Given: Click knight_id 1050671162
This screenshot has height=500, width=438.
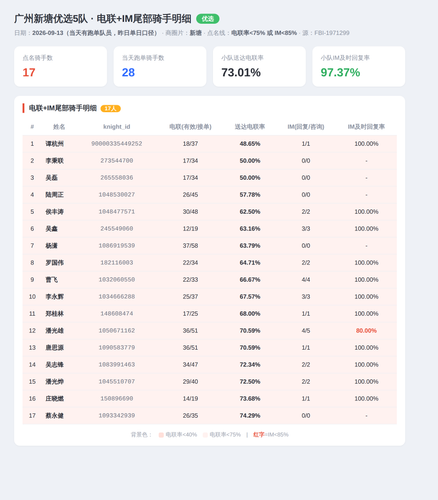Looking at the screenshot, I should pyautogui.click(x=117, y=331).
